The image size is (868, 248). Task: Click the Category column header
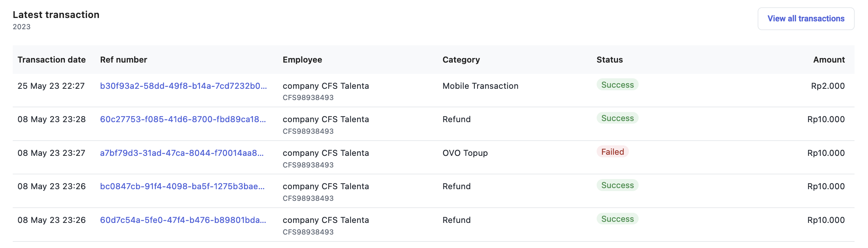click(461, 60)
